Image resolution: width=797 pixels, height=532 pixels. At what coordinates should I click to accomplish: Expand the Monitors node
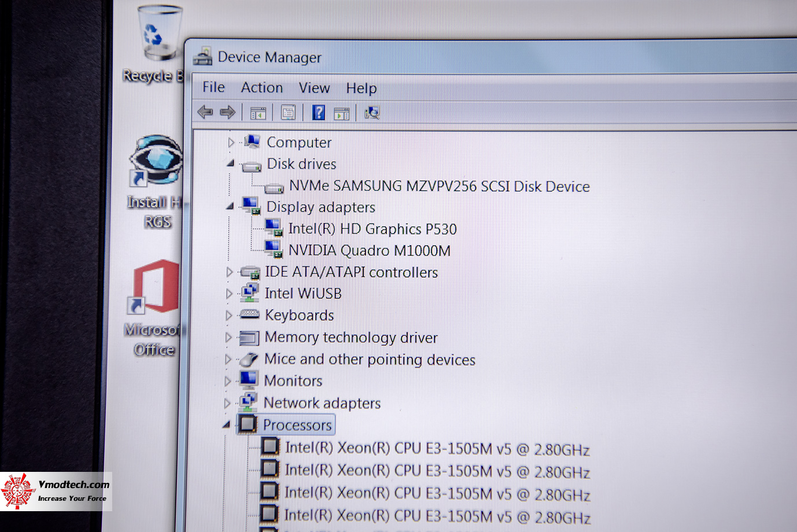coord(227,381)
